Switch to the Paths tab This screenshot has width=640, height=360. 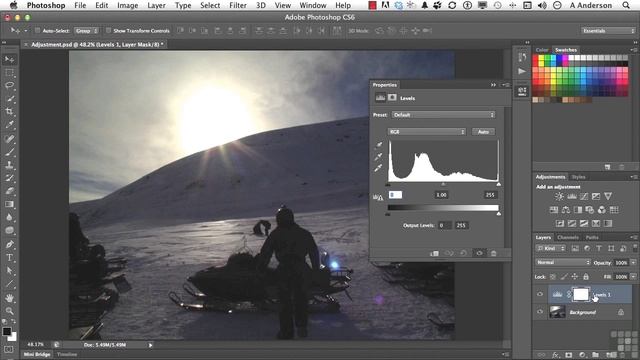click(x=592, y=237)
